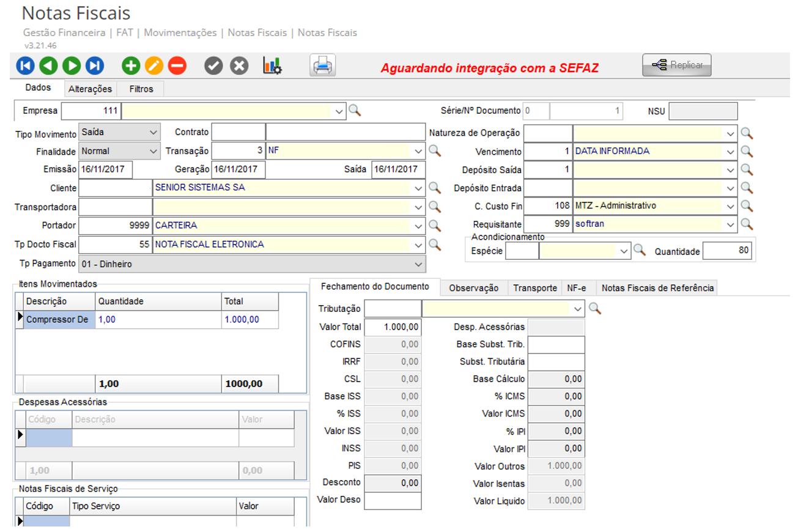Cancel changes with the X icon
The image size is (798, 532).
click(239, 65)
